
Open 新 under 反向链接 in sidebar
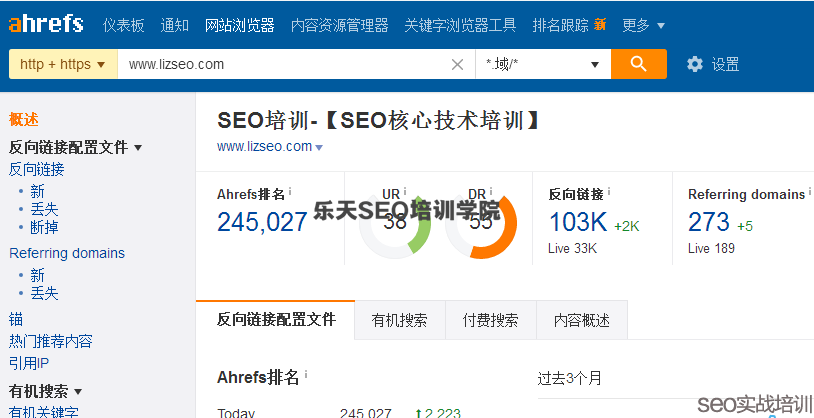pos(37,191)
